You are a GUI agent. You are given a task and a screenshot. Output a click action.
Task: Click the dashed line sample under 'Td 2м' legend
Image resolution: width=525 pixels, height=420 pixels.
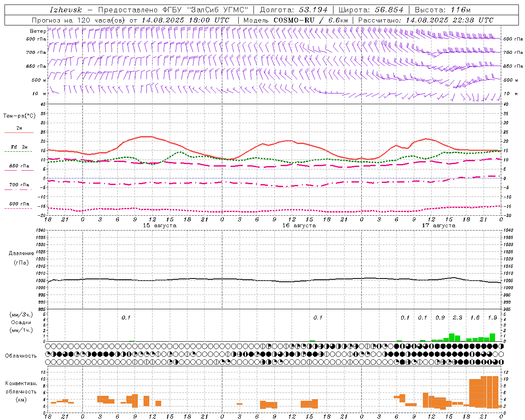click(x=18, y=152)
